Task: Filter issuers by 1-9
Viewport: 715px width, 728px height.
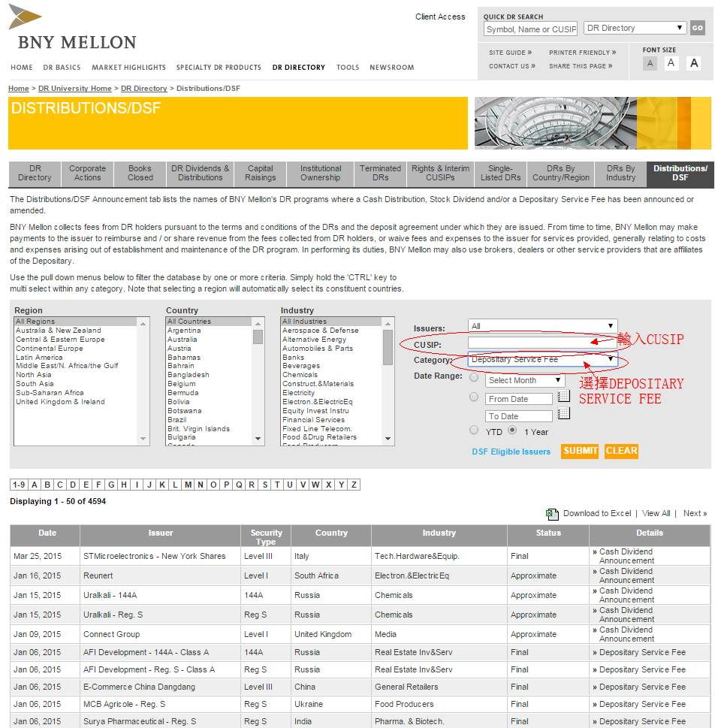Action: [19, 485]
